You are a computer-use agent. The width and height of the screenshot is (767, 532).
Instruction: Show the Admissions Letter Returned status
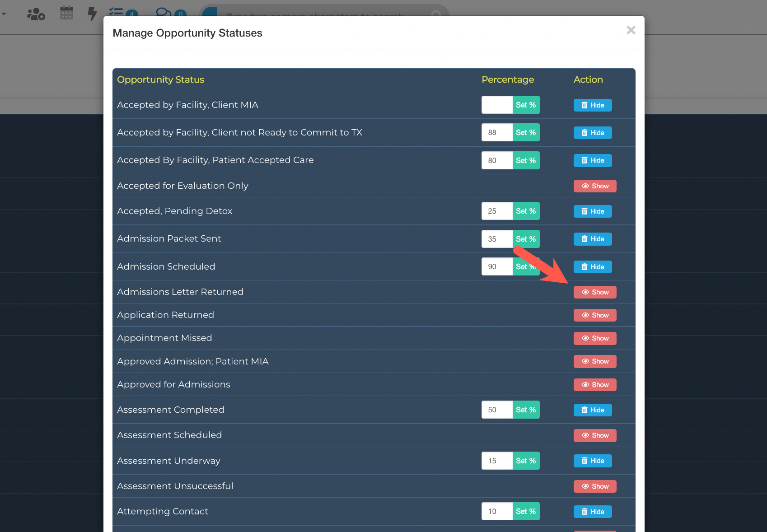pyautogui.click(x=594, y=292)
